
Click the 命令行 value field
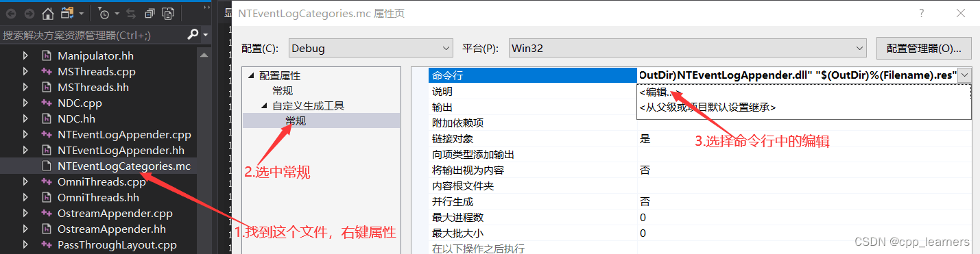pyautogui.click(x=798, y=75)
